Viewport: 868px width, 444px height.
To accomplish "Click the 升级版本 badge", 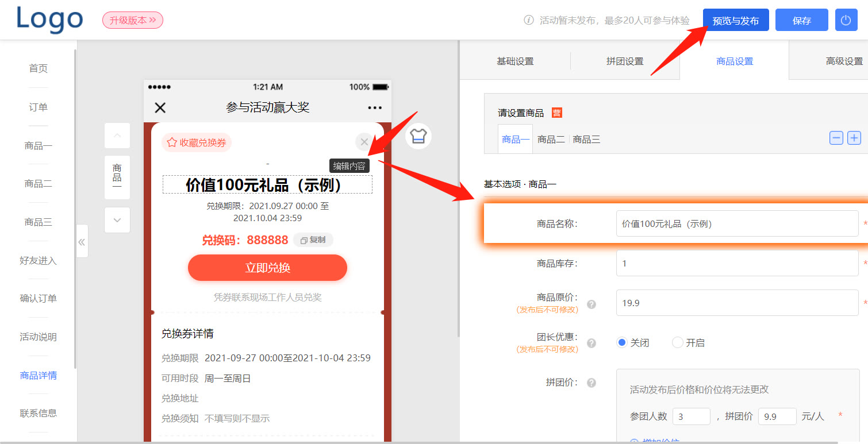I will (x=133, y=20).
